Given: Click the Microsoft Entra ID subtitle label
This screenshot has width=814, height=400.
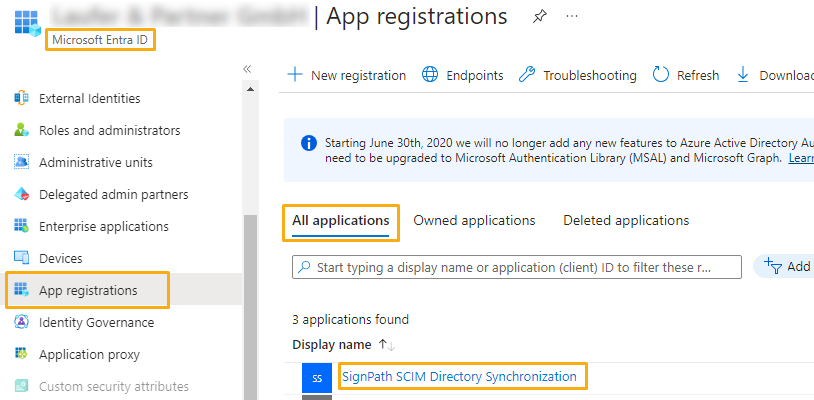Looking at the screenshot, I should click(100, 40).
